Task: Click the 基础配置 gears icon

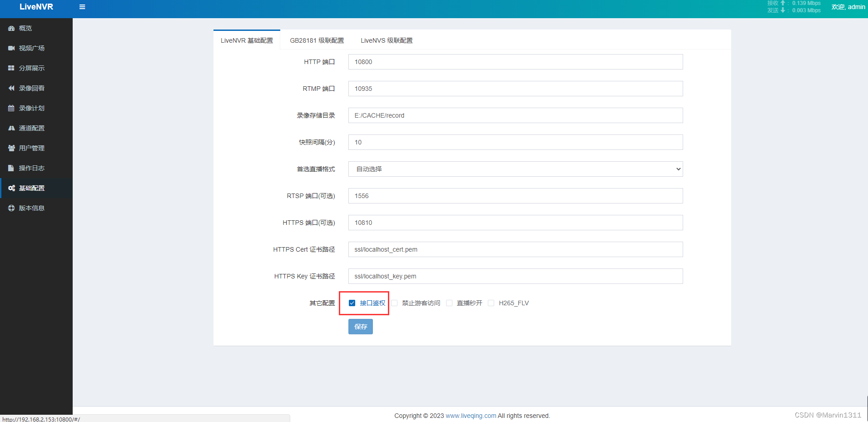Action: [x=11, y=188]
